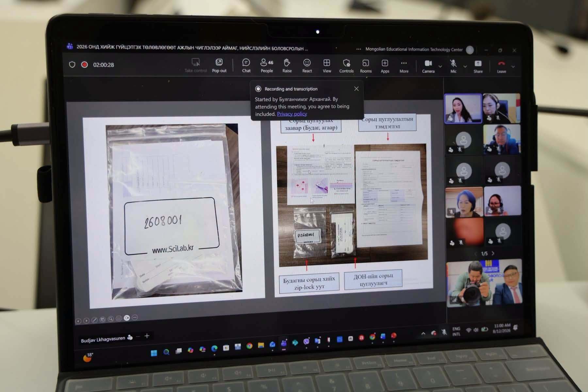Viewport: 588px width, 392px height.
Task: Dismiss the Recording and transcription notification
Action: coord(356,89)
